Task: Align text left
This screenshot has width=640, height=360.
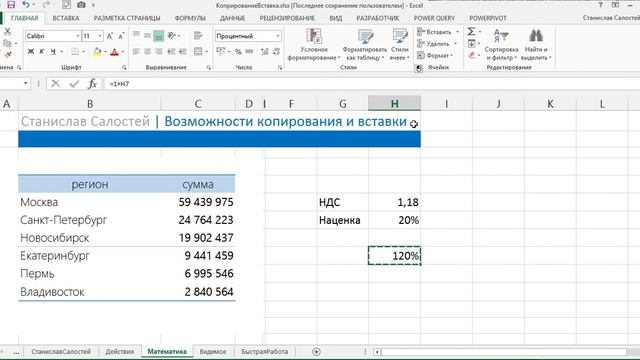Action: (136, 52)
